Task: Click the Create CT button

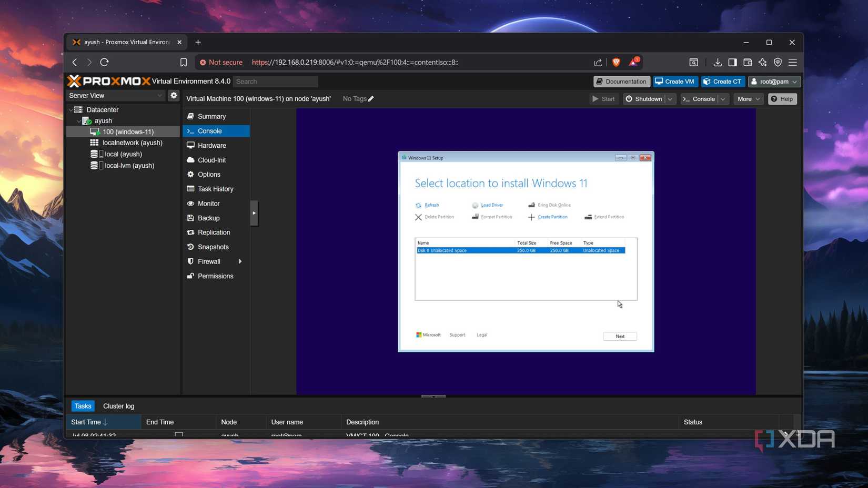Action: coord(723,81)
